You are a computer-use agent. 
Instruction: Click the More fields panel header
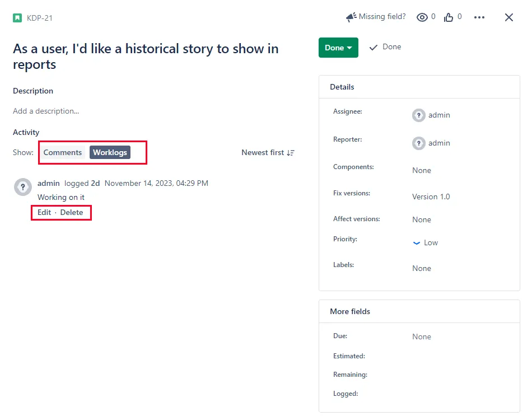click(x=419, y=311)
